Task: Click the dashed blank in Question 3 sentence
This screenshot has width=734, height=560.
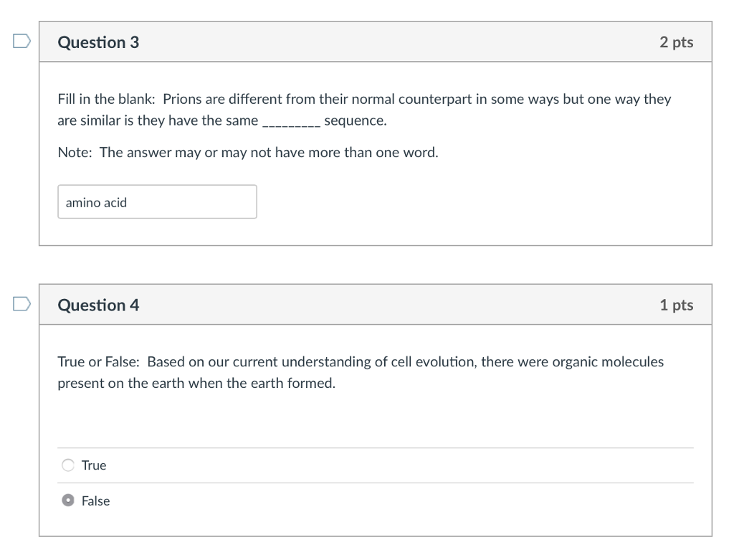Action: tap(291, 122)
